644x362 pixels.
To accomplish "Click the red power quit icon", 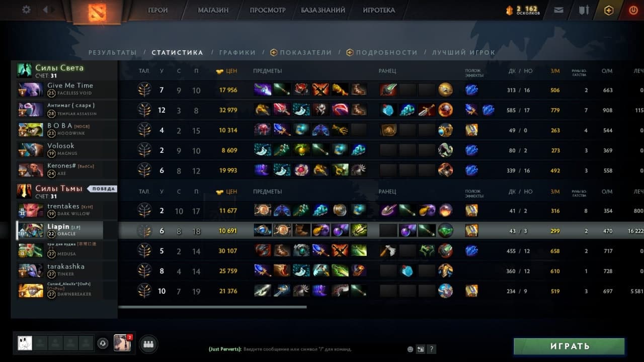I will click(633, 10).
